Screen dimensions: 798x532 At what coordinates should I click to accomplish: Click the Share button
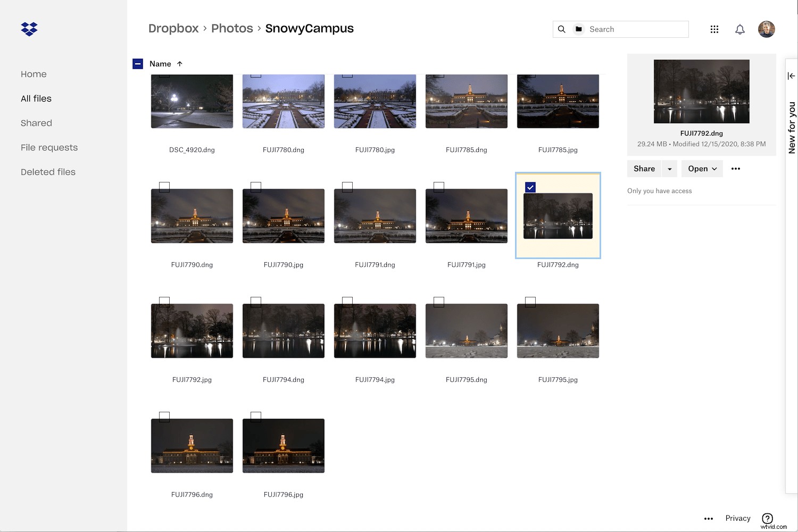644,169
